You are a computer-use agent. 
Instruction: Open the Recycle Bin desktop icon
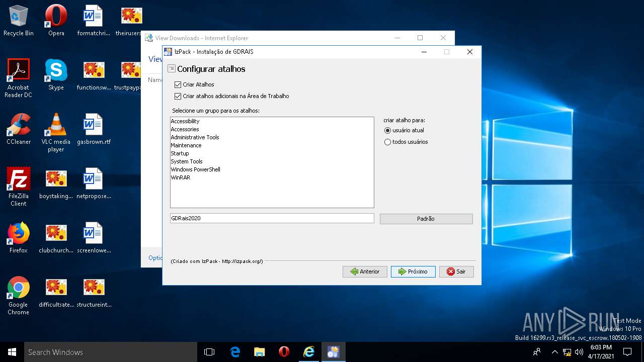coord(19,21)
